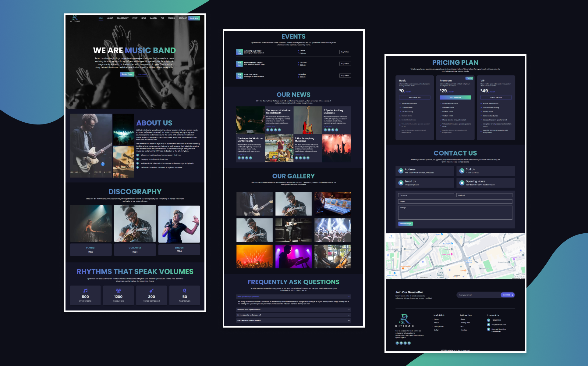Open the footer Faq link
This screenshot has height=366, width=588.
(462, 326)
